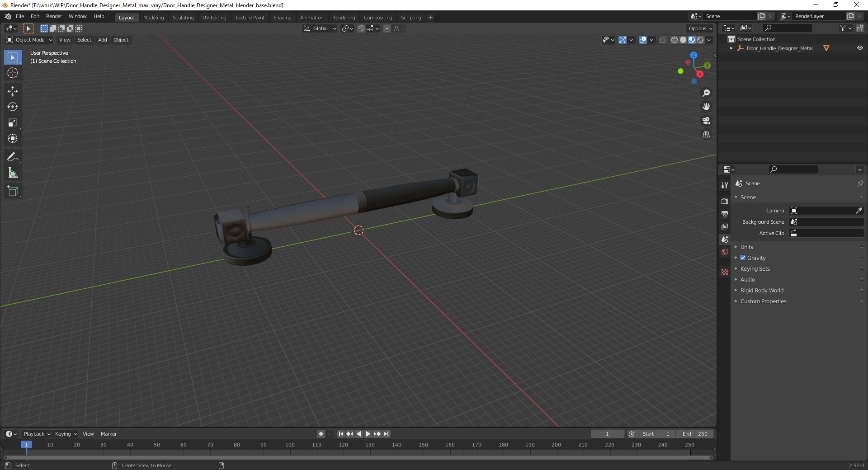Switch to solid viewport shading
The height and width of the screenshot is (470, 868).
tap(683, 40)
